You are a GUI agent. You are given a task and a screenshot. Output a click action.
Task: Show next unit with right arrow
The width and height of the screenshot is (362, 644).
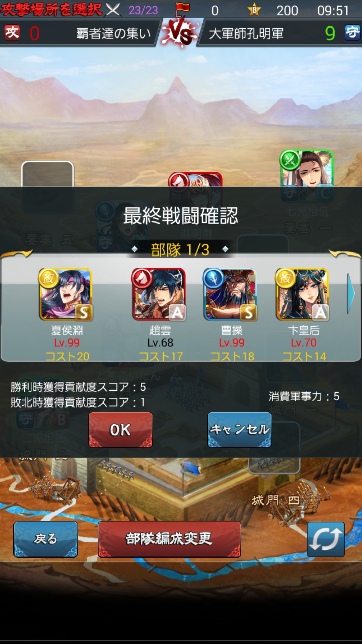click(x=351, y=293)
